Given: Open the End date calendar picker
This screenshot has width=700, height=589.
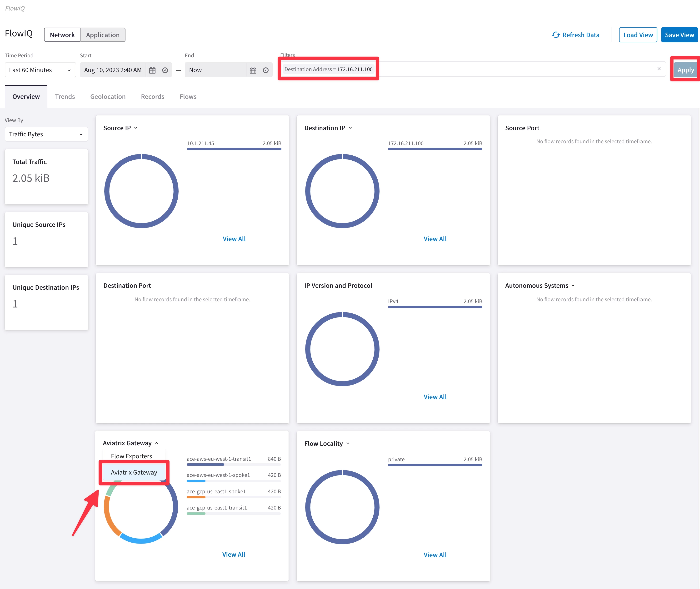Looking at the screenshot, I should (x=253, y=70).
